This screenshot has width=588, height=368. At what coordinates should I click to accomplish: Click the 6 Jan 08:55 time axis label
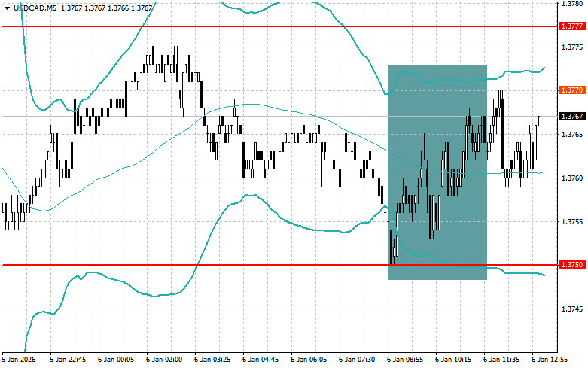[x=405, y=360]
